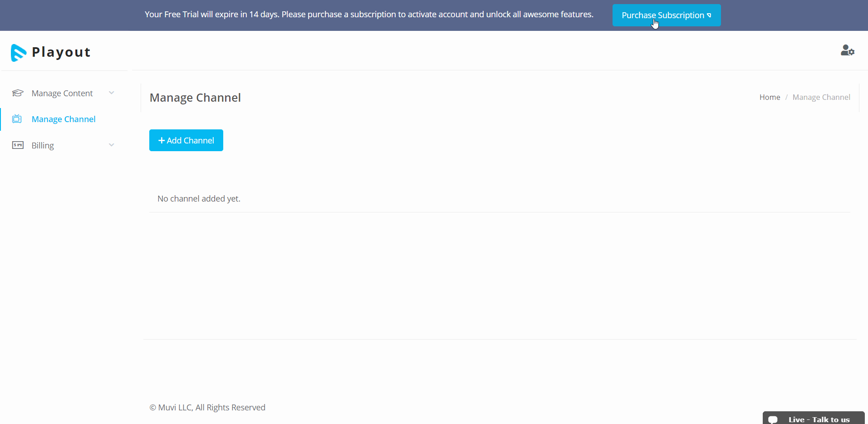Click the Playout logo icon
The width and height of the screenshot is (868, 424).
pyautogui.click(x=19, y=53)
